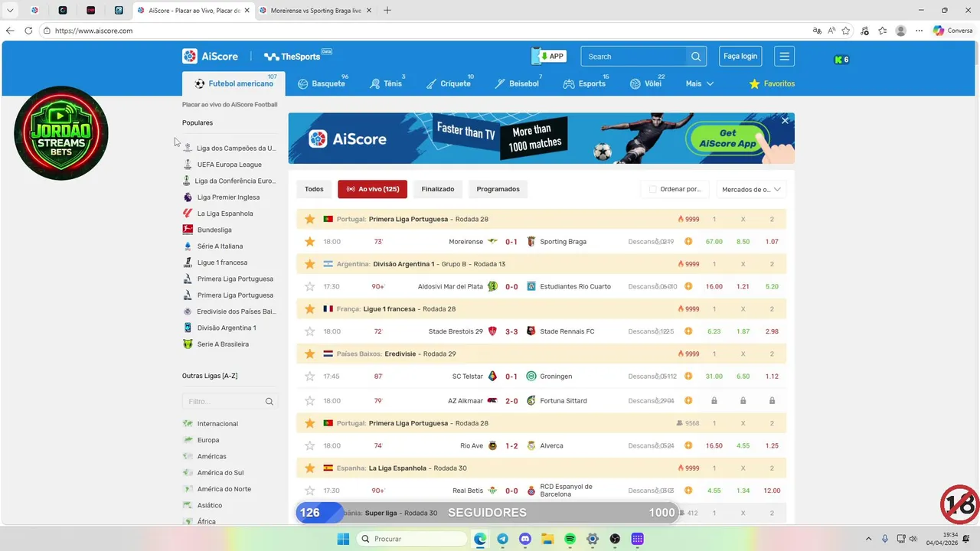This screenshot has height=551, width=980.
Task: Select Ao vivo (125) filter
Action: coord(372,189)
